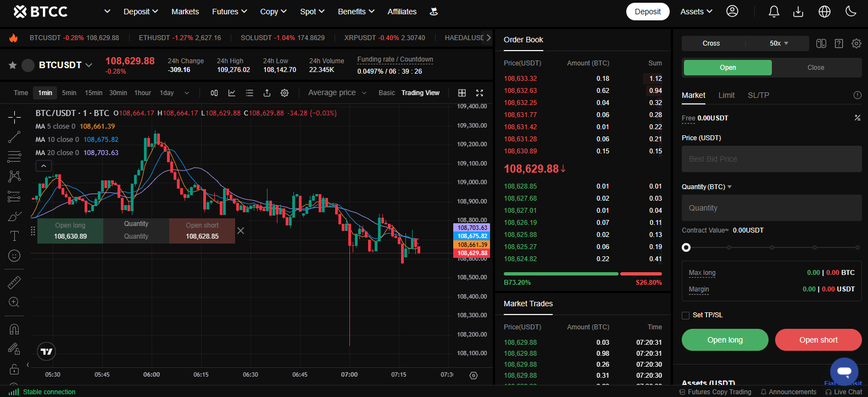Select the crosshair cursor tool
Viewport: 868px width, 397px height.
point(14,117)
